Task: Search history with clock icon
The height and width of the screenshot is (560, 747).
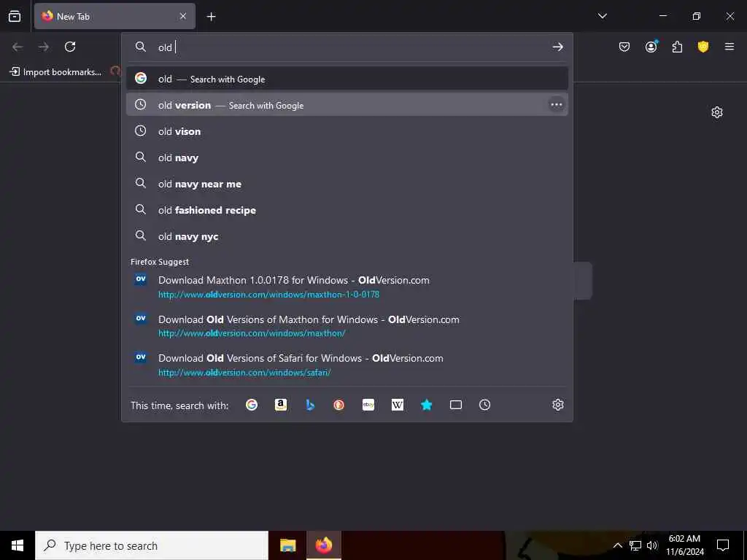Action: [x=484, y=405]
